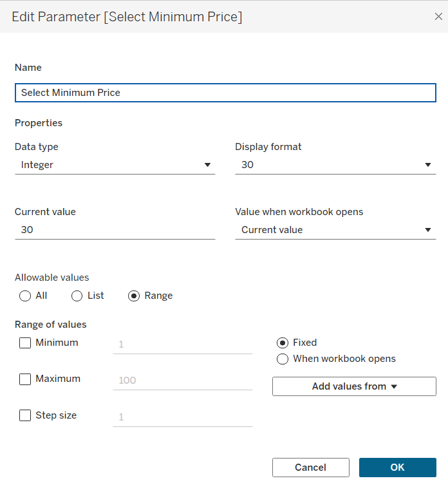Click the Name text field
The image size is (448, 492).
pyautogui.click(x=225, y=93)
